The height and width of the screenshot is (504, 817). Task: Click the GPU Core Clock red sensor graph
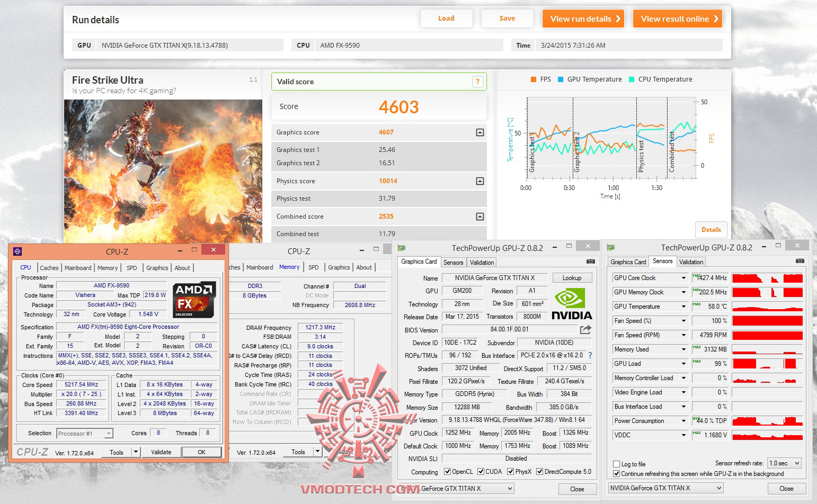[767, 278]
